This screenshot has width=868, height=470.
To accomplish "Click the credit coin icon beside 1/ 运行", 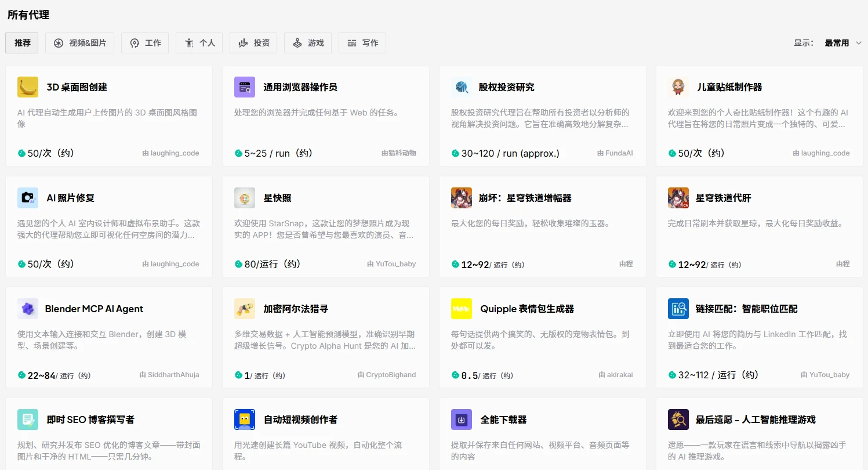I will [x=238, y=375].
